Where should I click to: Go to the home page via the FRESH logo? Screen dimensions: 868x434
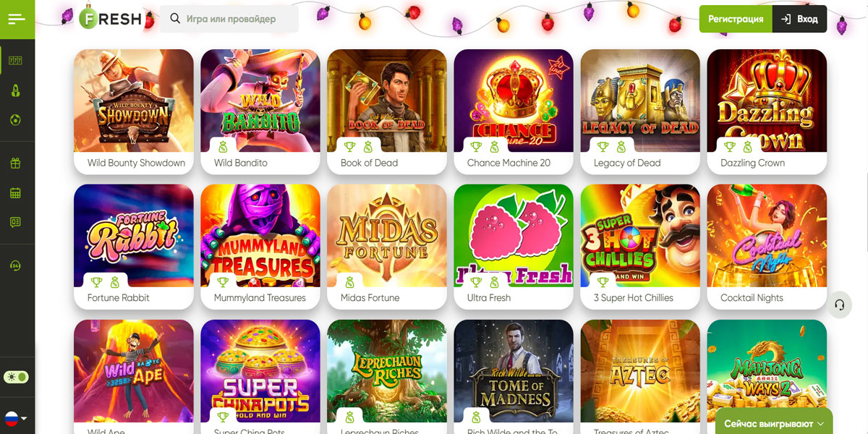coord(110,19)
